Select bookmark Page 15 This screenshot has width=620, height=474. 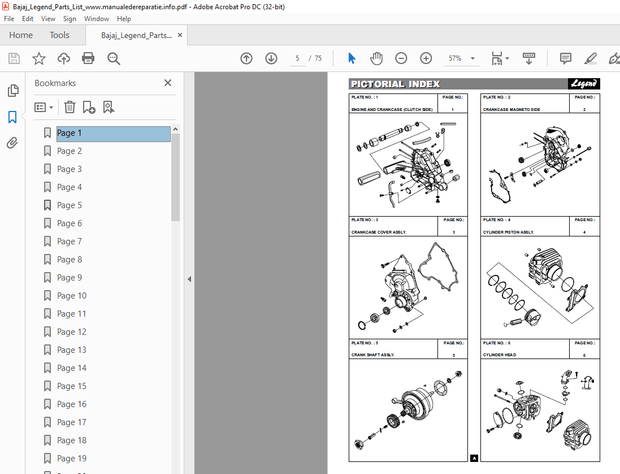click(x=72, y=386)
